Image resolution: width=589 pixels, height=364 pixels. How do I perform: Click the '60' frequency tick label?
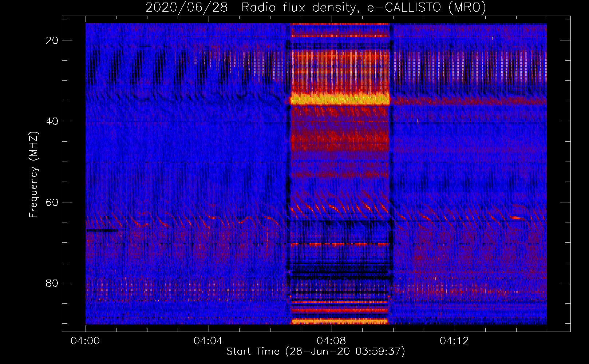[52, 202]
